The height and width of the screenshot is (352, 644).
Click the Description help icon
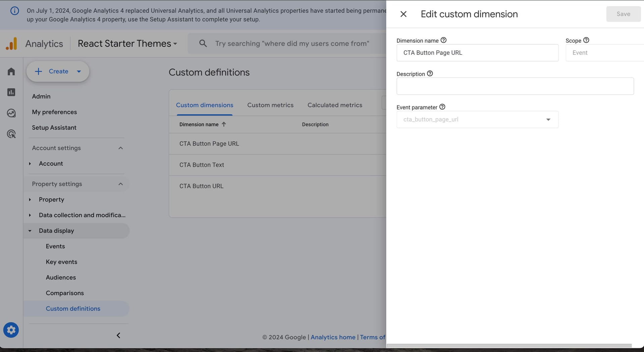point(430,74)
